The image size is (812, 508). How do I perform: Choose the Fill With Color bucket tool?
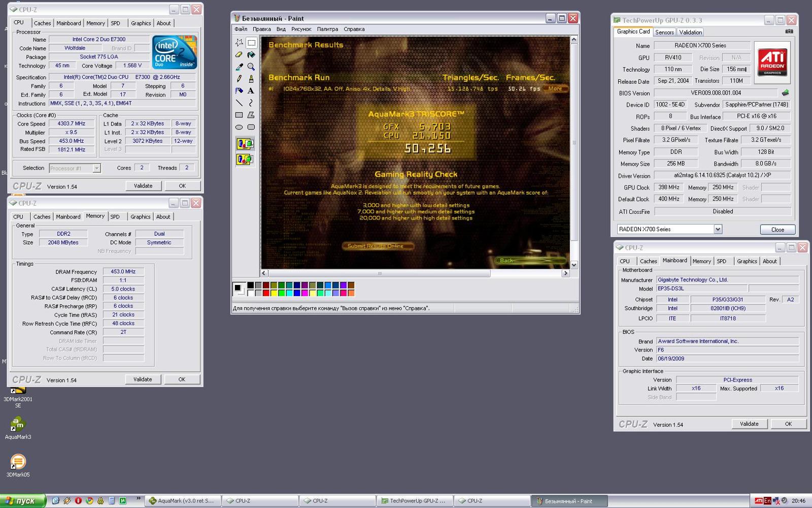click(251, 55)
